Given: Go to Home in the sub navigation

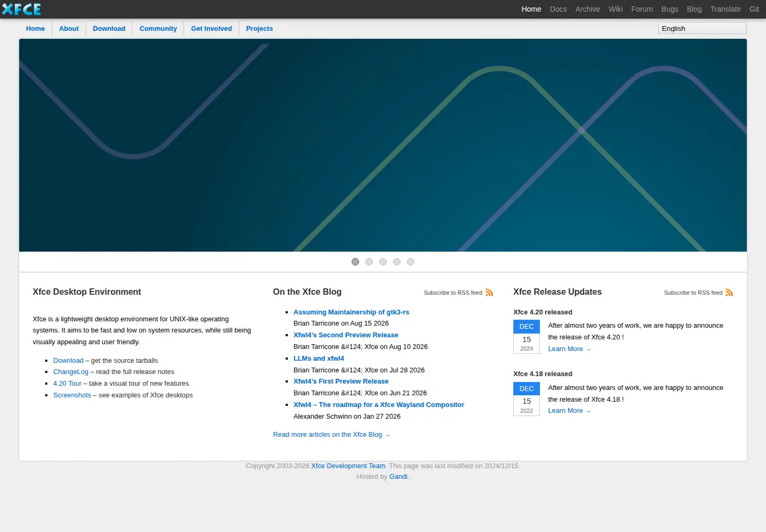Looking at the screenshot, I should 36,29.
